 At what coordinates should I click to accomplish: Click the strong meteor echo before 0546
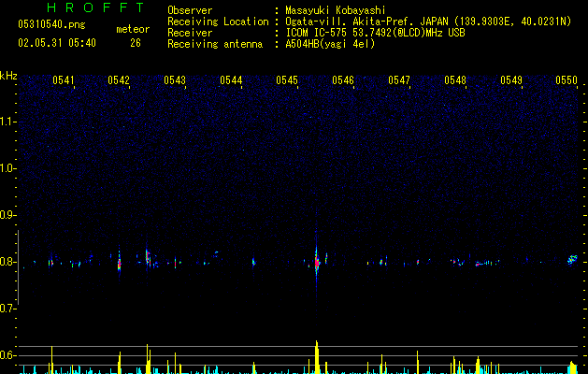pos(317,261)
